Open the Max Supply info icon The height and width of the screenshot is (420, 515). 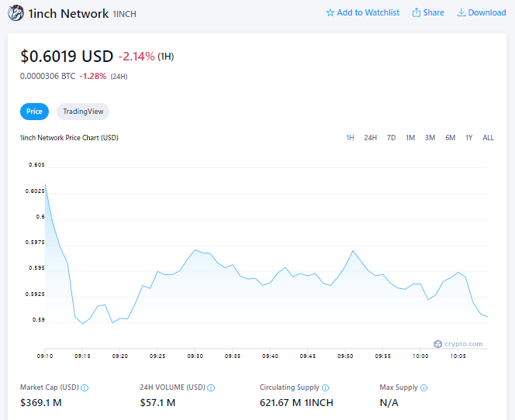(423, 388)
